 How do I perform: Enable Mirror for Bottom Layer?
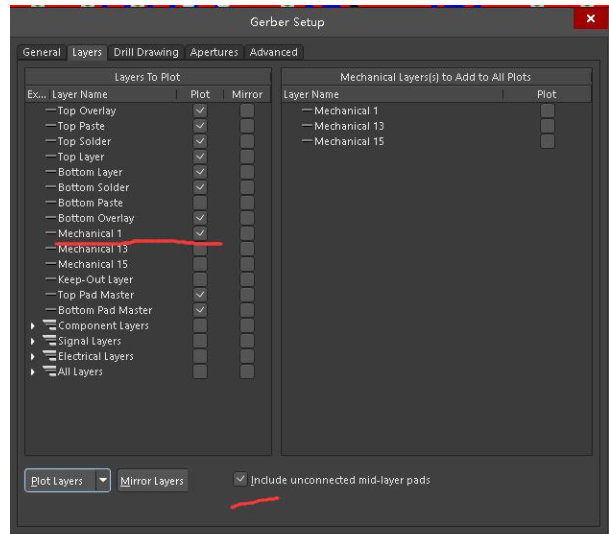click(247, 172)
